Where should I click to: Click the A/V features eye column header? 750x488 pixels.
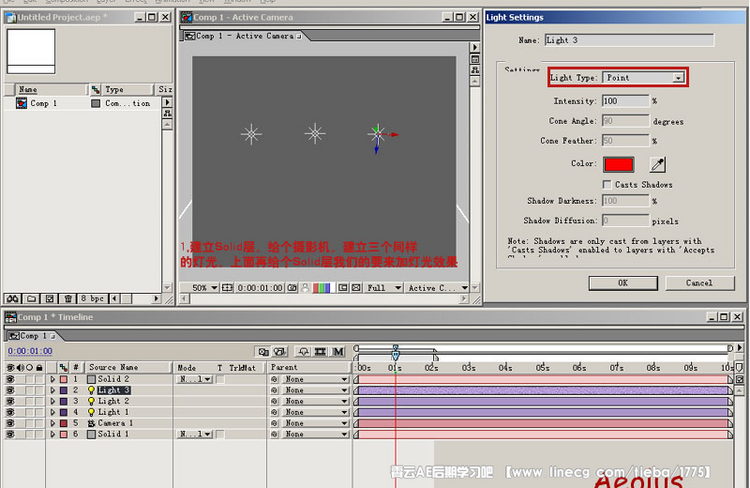[10, 367]
